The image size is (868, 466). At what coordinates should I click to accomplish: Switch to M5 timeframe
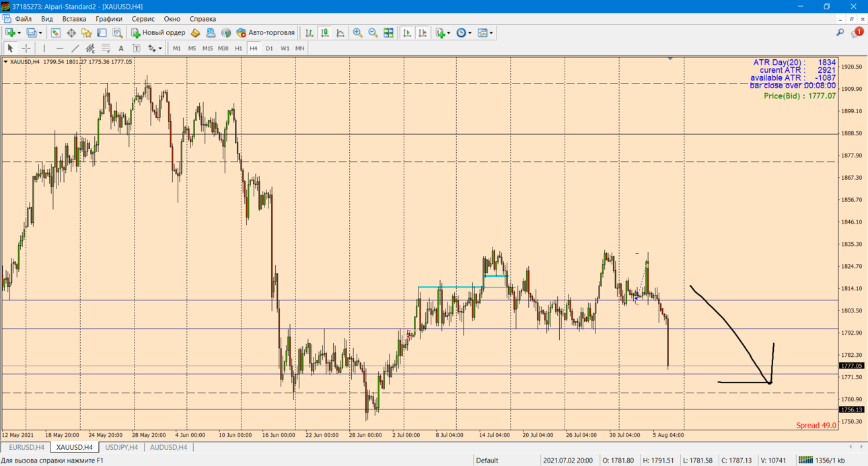pos(192,48)
